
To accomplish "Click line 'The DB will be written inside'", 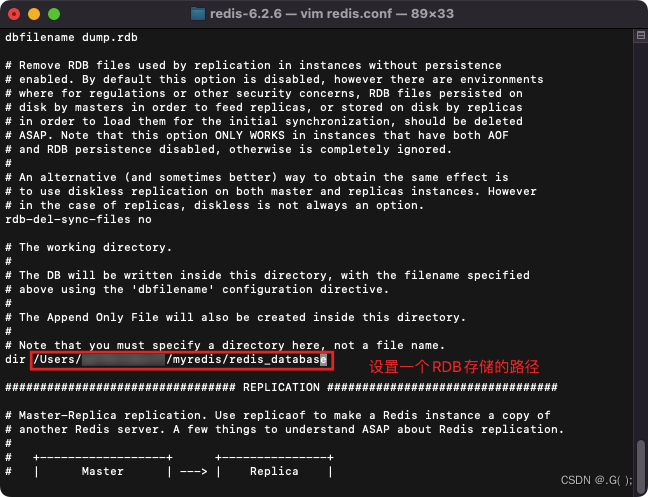I will click(267, 275).
